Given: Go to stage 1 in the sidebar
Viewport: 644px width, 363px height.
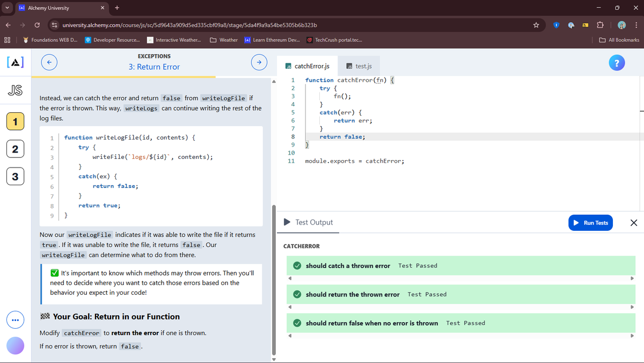Looking at the screenshot, I should point(15,122).
